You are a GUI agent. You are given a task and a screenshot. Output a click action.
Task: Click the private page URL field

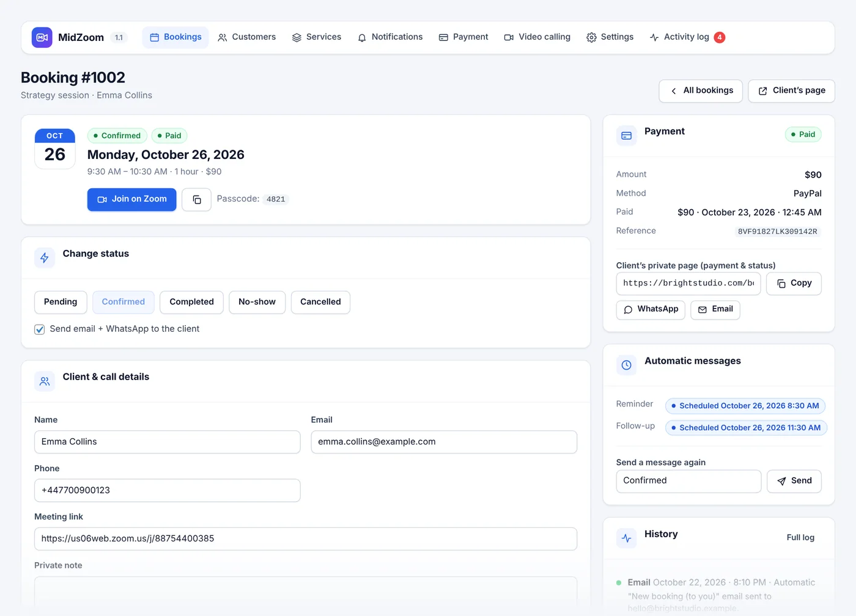[688, 284]
